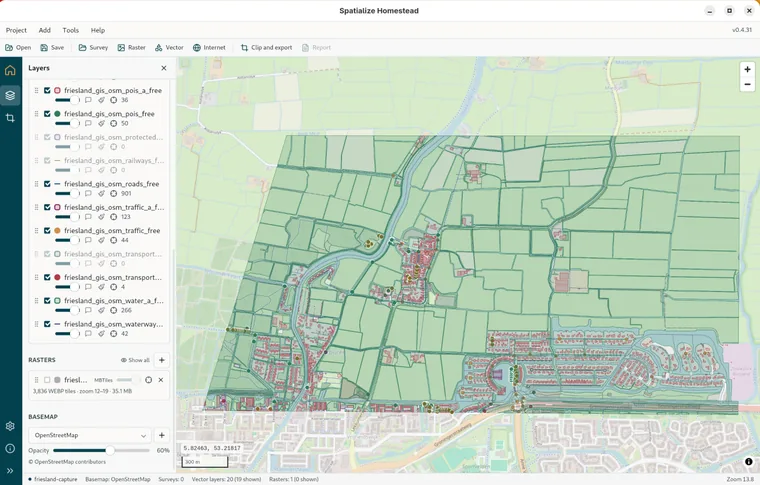Click the coordinates readout 5.82463, 53.21817
Image resolution: width=760 pixels, height=485 pixels.
pos(212,448)
